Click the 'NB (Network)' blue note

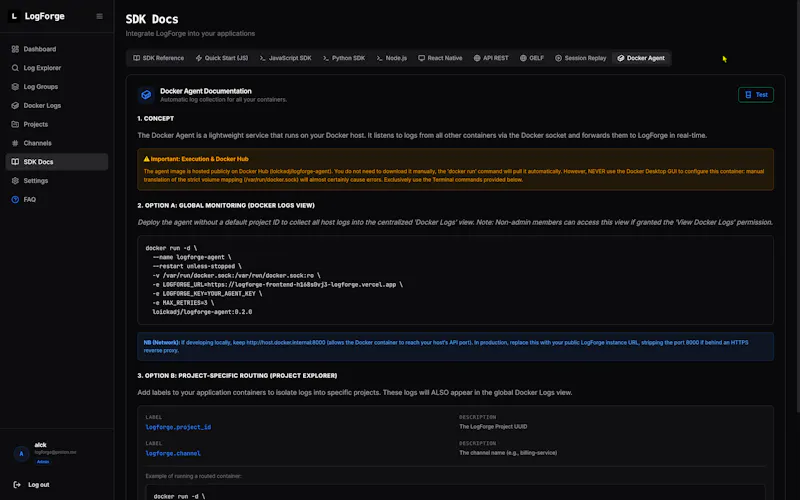(455, 346)
